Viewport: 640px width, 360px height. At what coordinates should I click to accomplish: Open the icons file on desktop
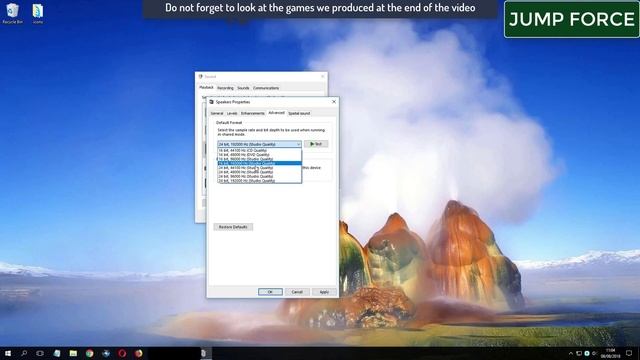coord(38,13)
